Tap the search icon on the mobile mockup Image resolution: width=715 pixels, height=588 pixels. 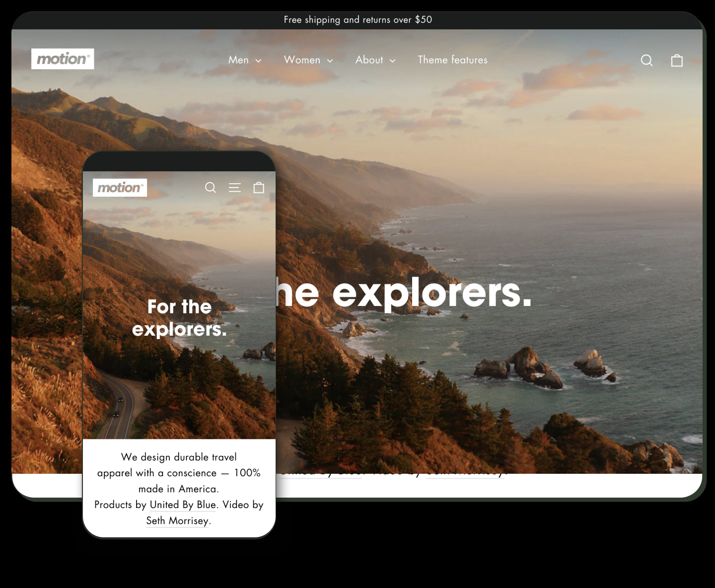click(211, 187)
